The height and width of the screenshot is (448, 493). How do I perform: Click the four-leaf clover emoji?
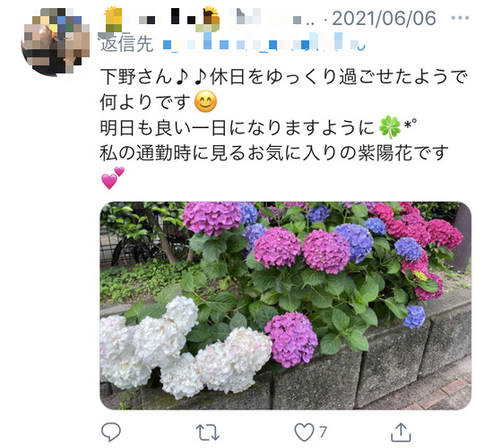tap(390, 127)
